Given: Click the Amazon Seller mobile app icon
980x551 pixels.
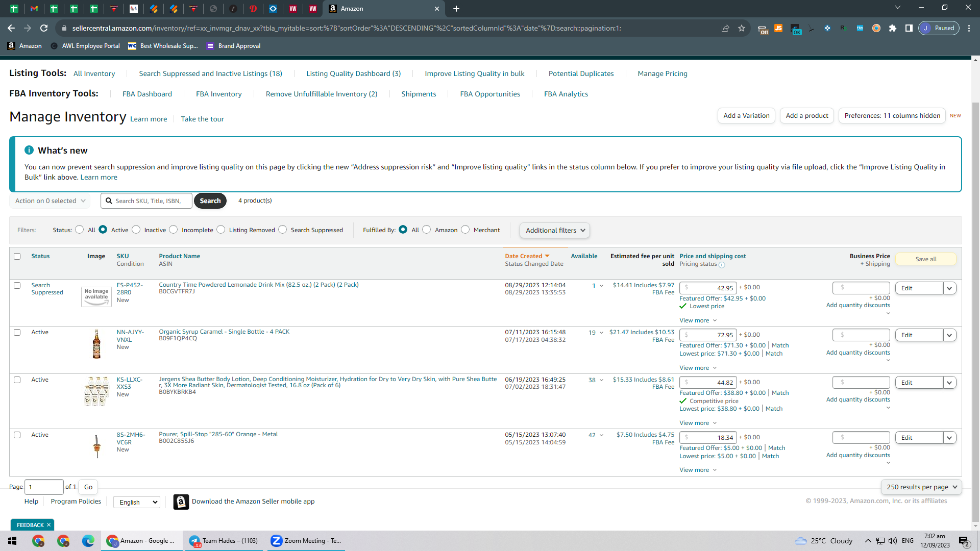Looking at the screenshot, I should 181,502.
